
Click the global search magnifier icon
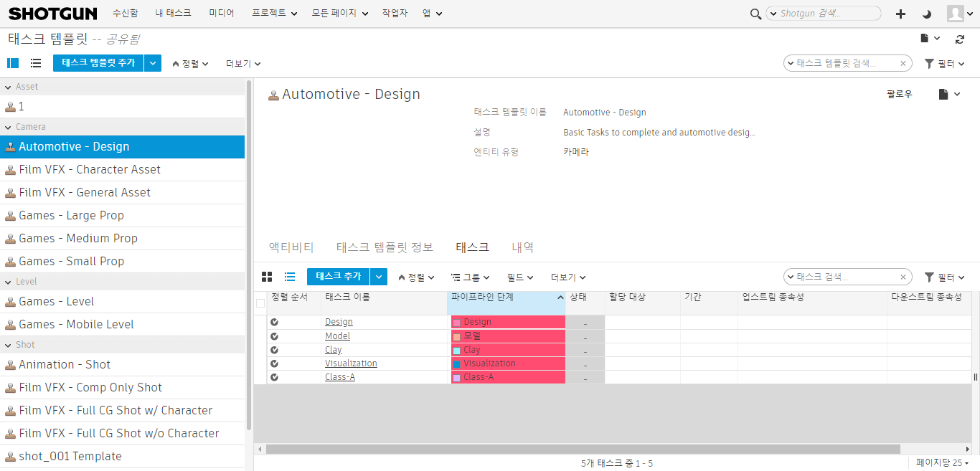click(x=755, y=14)
